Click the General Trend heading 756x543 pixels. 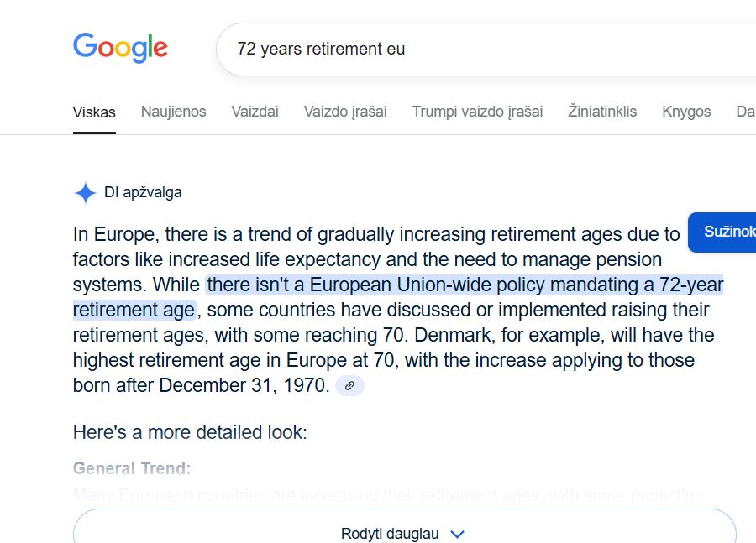pos(132,468)
